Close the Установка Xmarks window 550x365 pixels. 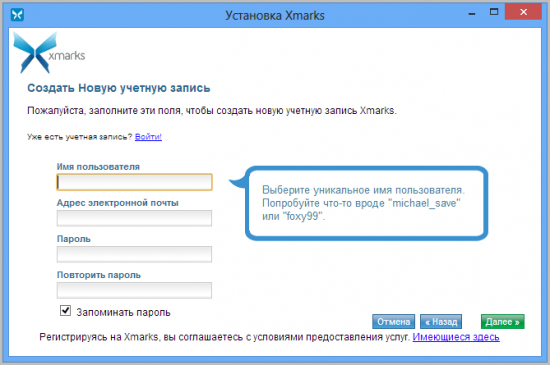click(523, 12)
